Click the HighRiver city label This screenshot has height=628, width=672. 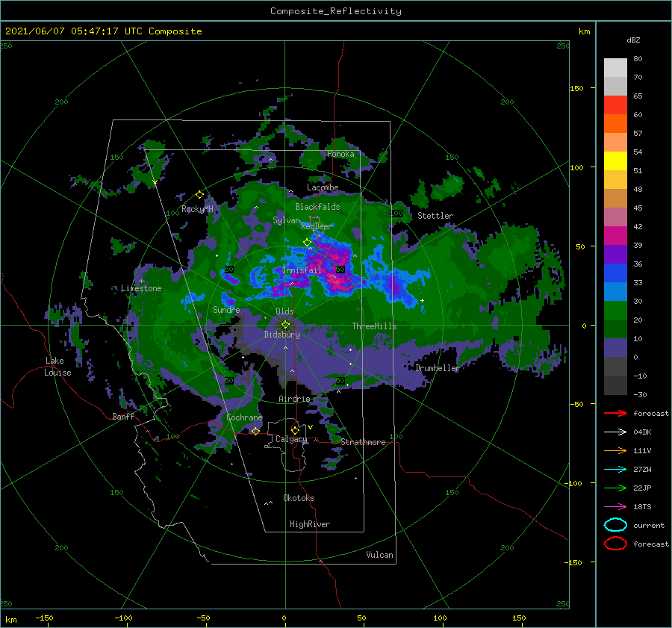pyautogui.click(x=310, y=524)
